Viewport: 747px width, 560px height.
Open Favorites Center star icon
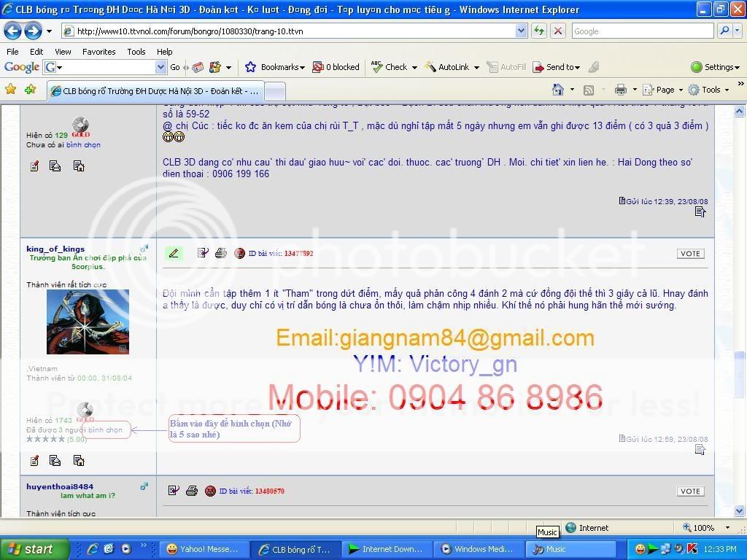coord(10,89)
